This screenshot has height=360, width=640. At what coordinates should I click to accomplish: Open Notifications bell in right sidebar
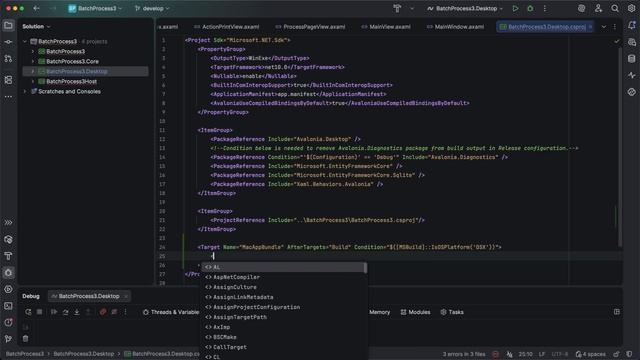pyautogui.click(x=631, y=25)
